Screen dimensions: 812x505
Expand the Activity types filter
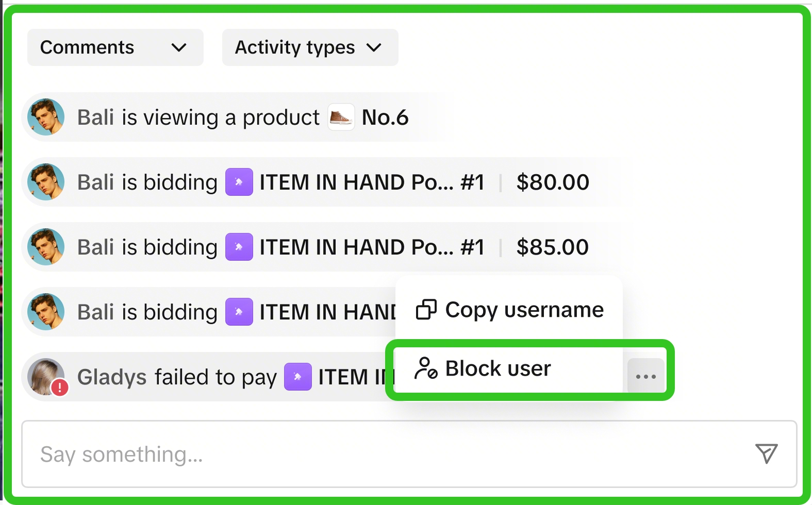[x=310, y=47]
